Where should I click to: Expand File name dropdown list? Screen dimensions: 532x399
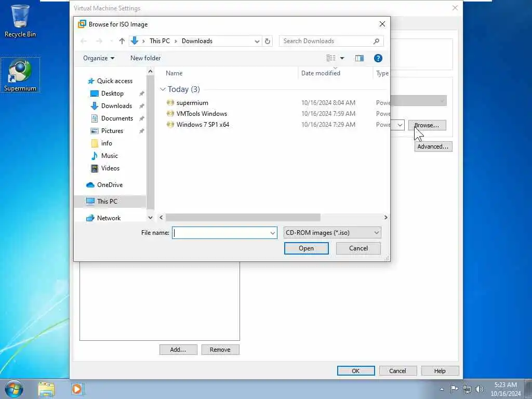(272, 233)
